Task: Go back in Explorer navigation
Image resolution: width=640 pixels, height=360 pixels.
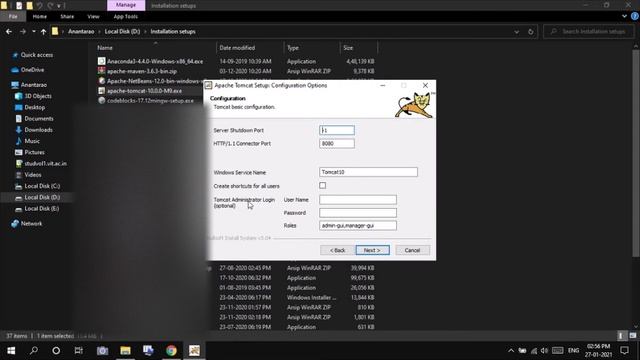Action: [x=9, y=31]
